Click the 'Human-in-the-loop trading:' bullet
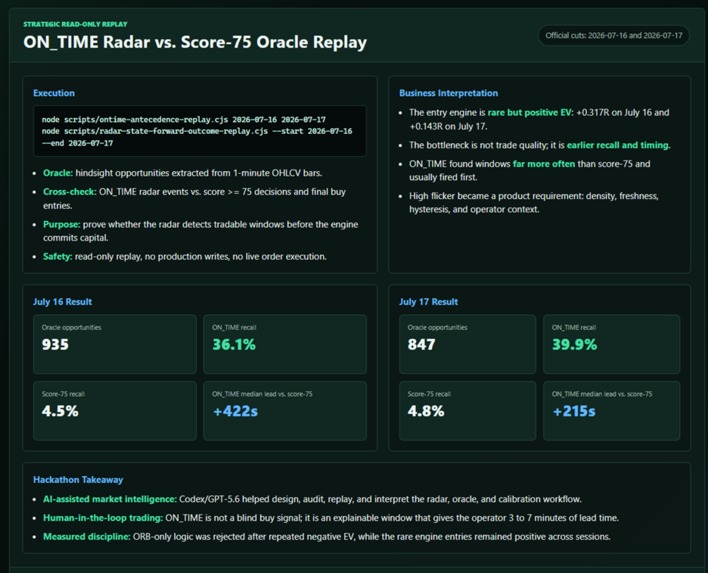The image size is (708, 573). tap(331, 518)
